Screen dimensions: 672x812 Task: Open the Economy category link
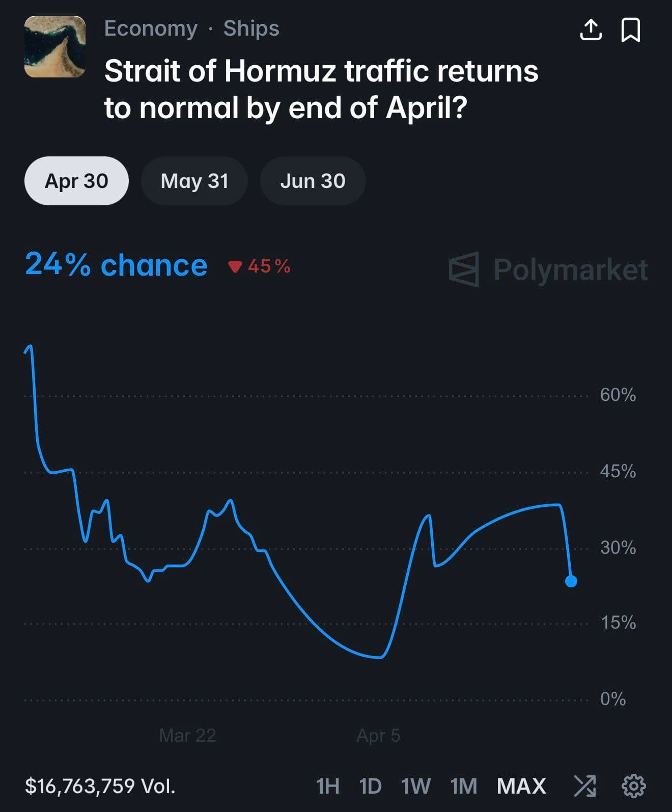tap(150, 29)
